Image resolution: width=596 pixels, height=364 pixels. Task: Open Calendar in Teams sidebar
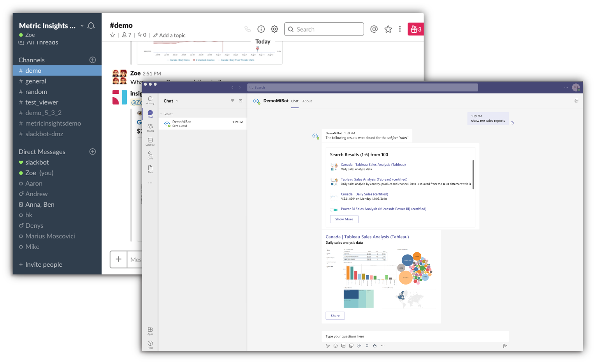coord(150,142)
